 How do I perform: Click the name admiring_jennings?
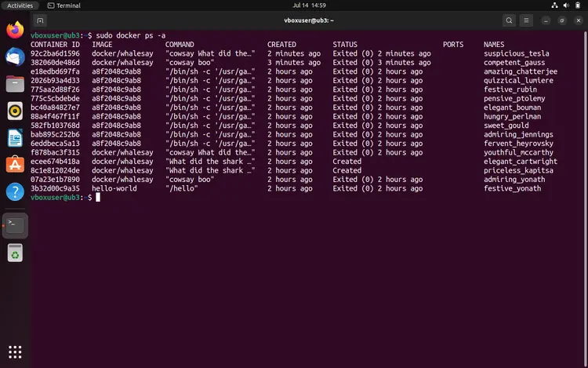point(518,134)
